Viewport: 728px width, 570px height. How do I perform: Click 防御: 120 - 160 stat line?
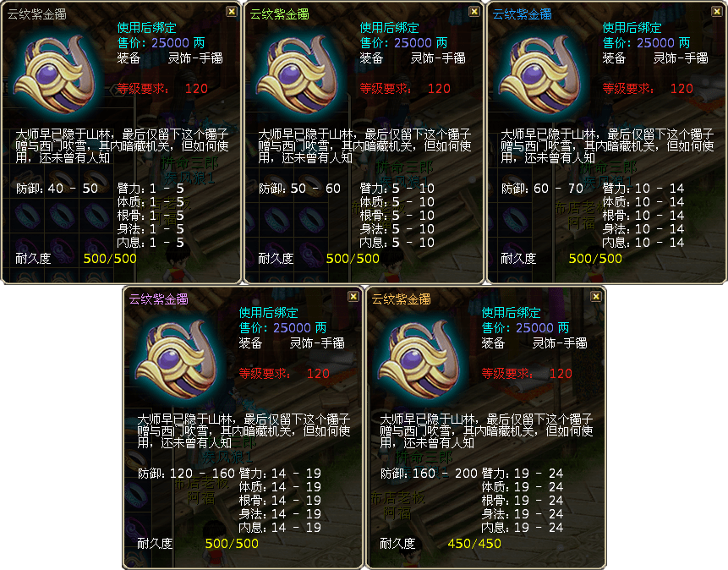coord(186,474)
